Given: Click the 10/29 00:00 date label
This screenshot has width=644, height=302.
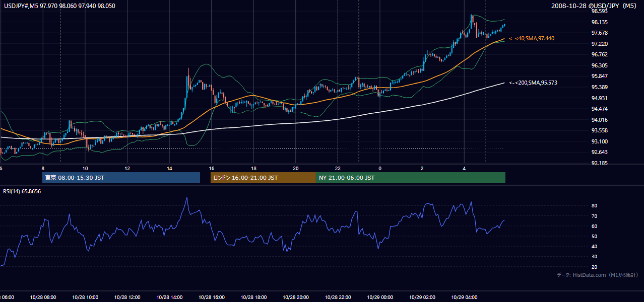Looking at the screenshot, I should click(x=380, y=297).
